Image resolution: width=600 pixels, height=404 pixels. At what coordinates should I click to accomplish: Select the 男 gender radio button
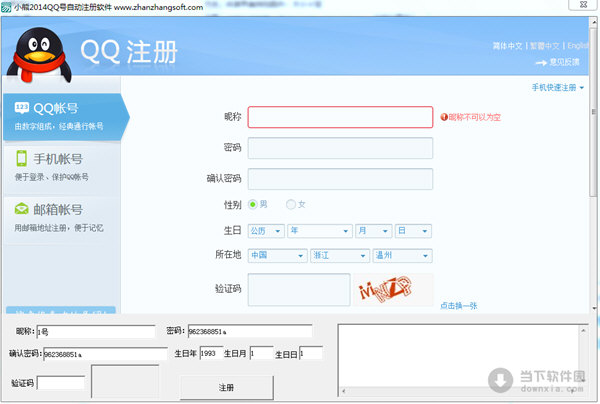coord(253,204)
